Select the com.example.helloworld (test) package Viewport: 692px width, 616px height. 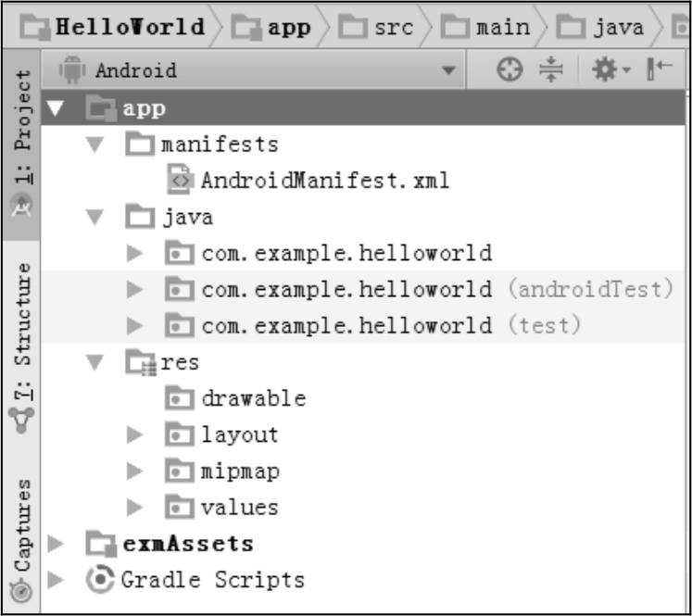click(391, 326)
